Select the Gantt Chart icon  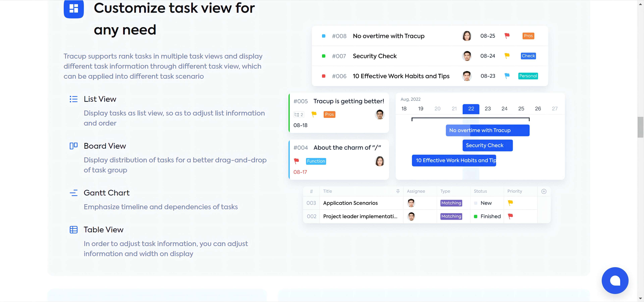coord(73,193)
